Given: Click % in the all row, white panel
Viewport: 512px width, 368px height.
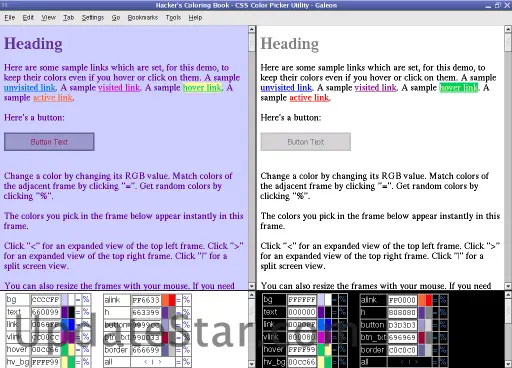Looking at the screenshot, I should [x=186, y=362].
